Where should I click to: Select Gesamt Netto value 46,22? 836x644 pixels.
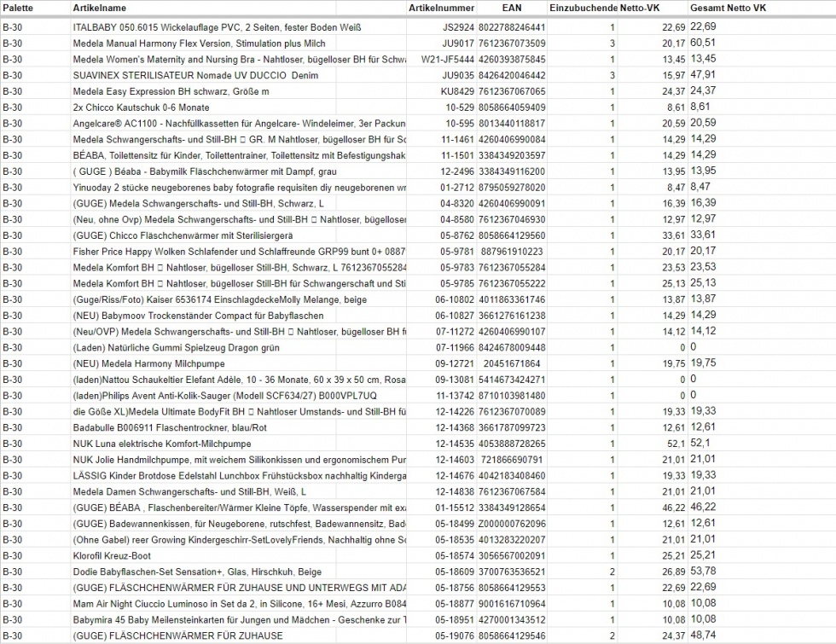coord(703,507)
